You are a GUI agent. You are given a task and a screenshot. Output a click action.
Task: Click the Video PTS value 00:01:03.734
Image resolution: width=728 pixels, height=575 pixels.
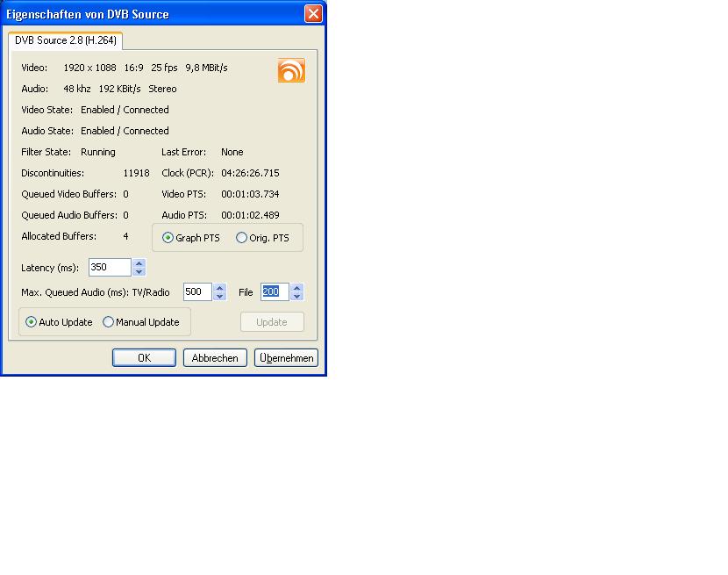[x=250, y=194]
